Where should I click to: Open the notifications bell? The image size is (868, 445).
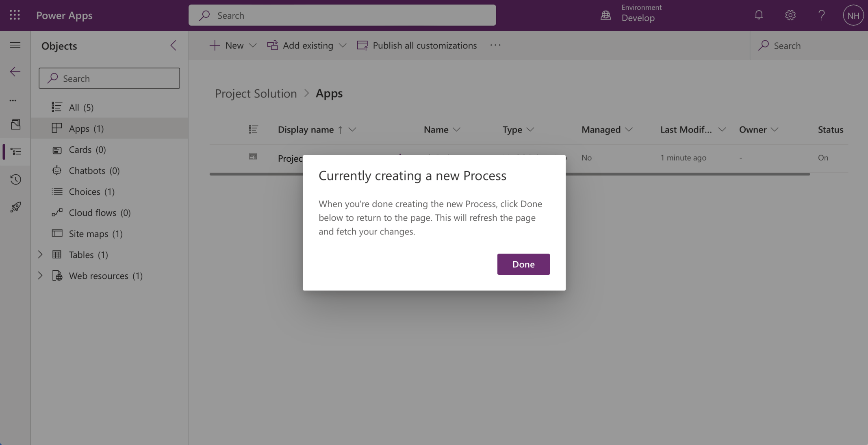[759, 15]
